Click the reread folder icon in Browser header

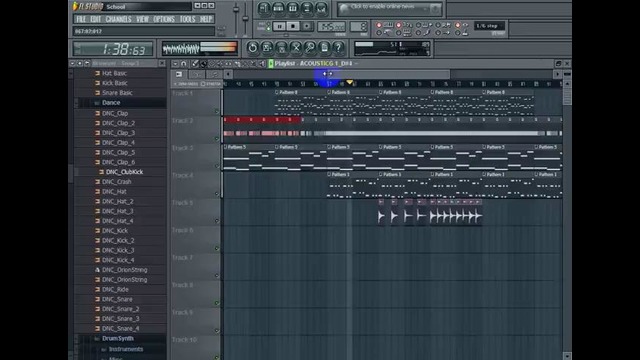87,64
